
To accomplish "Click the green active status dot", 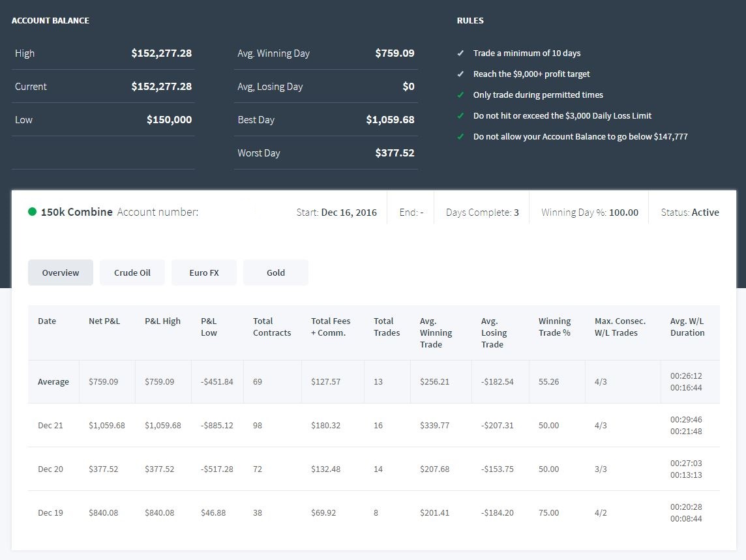I will coord(33,212).
